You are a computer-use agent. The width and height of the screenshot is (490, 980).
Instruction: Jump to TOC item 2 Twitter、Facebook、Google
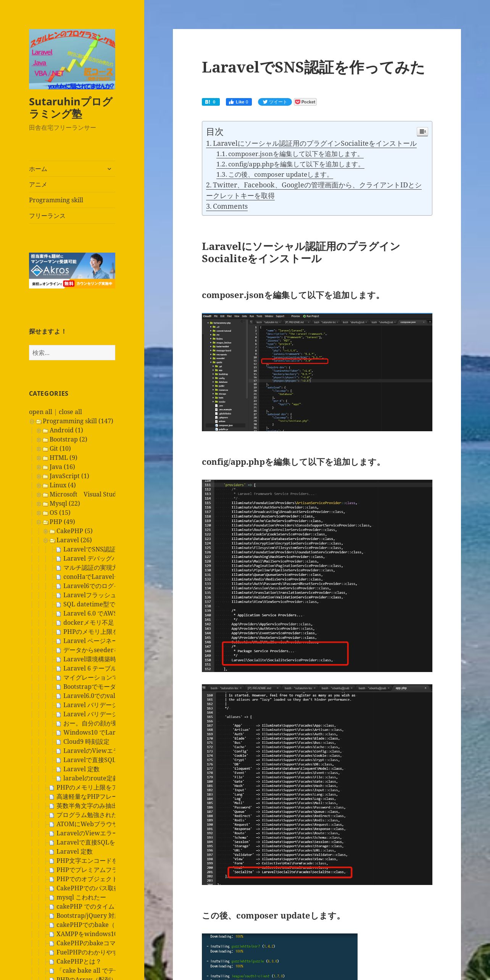[314, 190]
